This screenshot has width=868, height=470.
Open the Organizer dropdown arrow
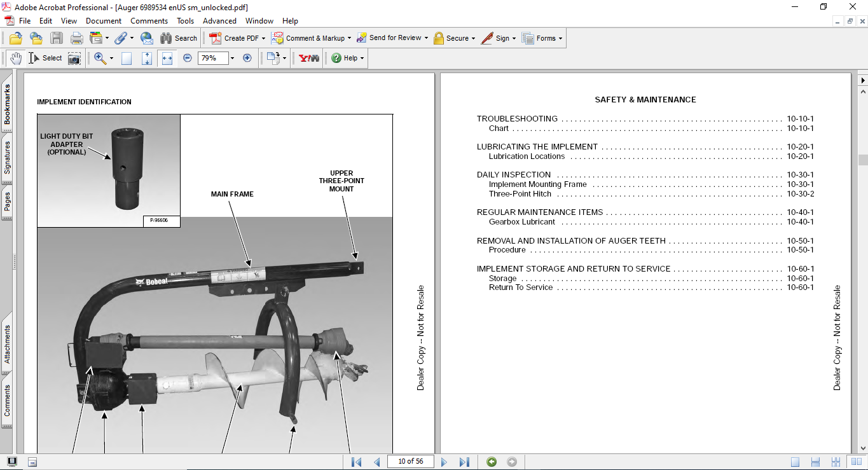click(107, 38)
